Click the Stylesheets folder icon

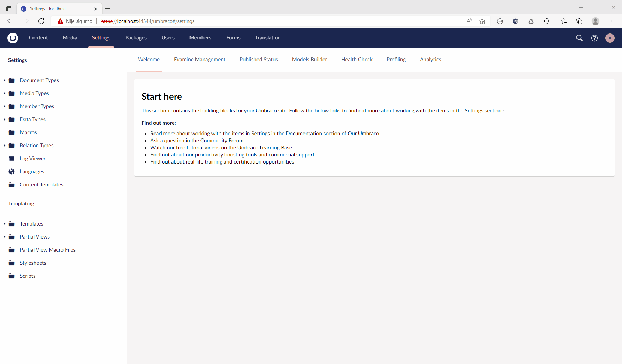pyautogui.click(x=12, y=263)
